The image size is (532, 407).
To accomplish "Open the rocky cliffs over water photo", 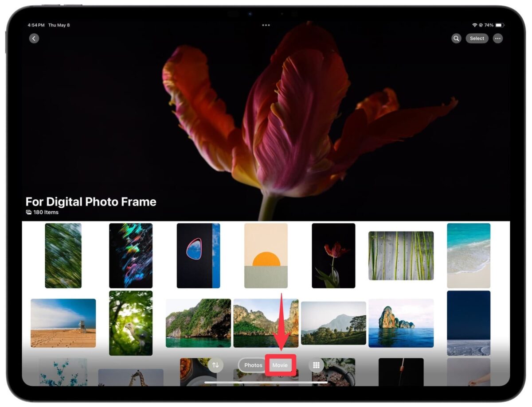I will click(266, 323).
